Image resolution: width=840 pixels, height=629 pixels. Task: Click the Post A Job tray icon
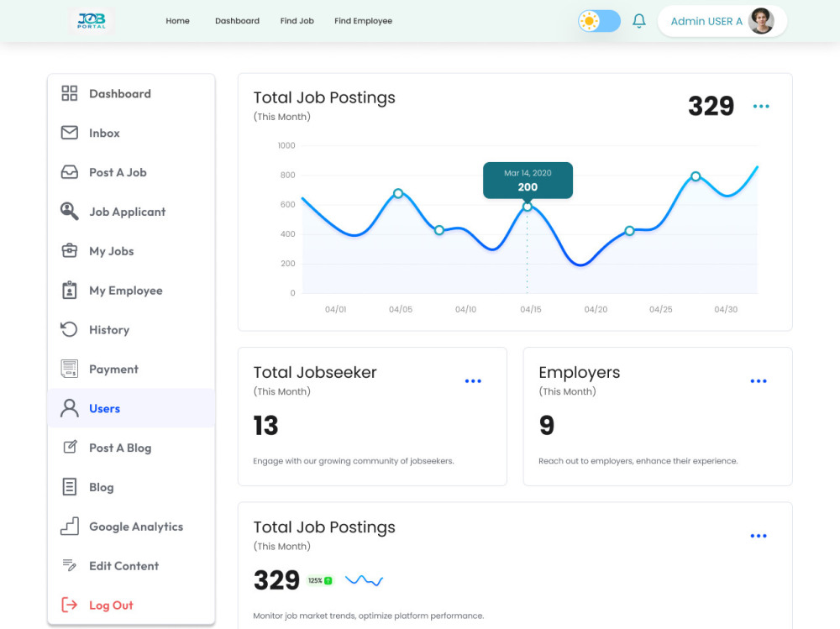coord(69,172)
